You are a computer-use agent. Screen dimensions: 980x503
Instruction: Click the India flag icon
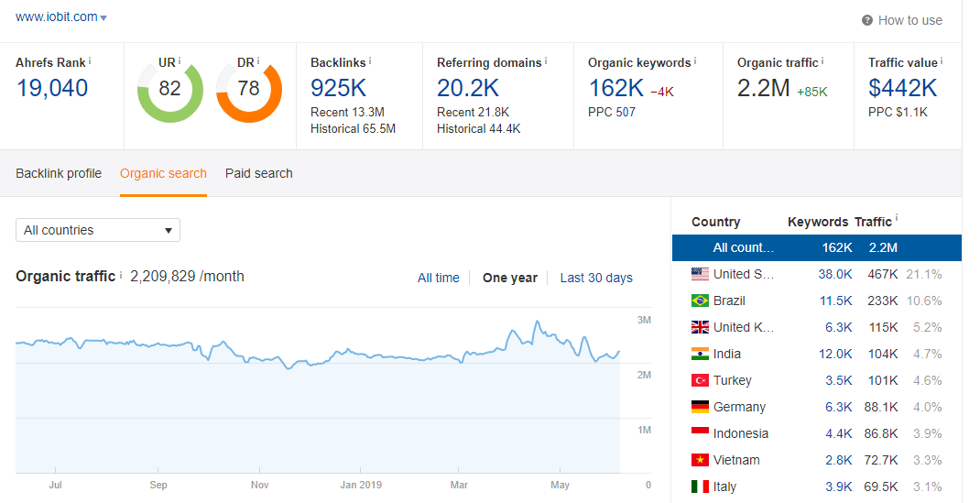pos(700,354)
